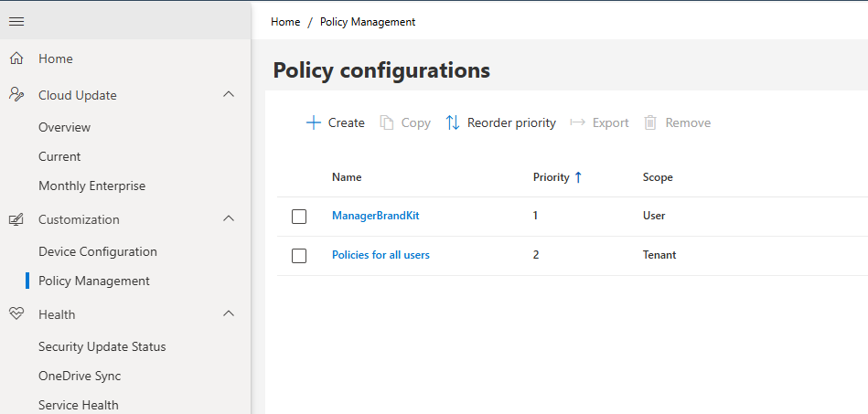Open the Cloud Update Overview page
Screen dimensions: 868x414
pyautogui.click(x=64, y=127)
